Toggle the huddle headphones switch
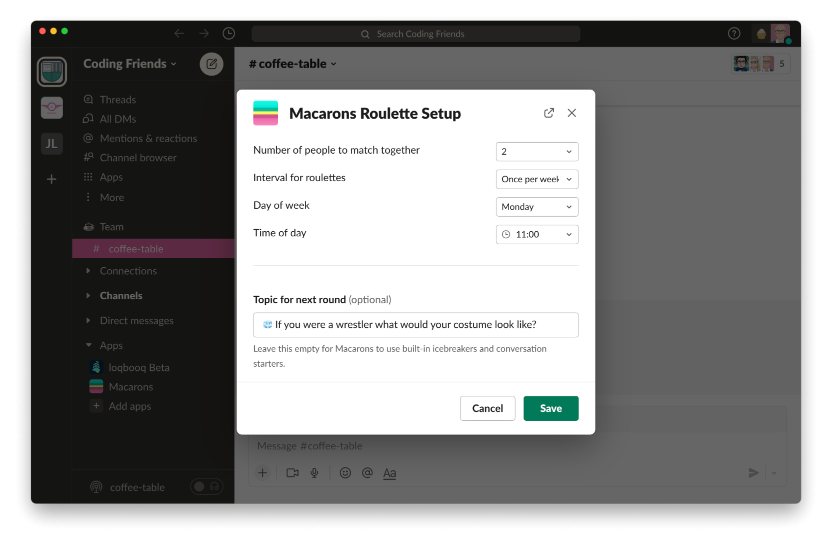 (x=206, y=486)
